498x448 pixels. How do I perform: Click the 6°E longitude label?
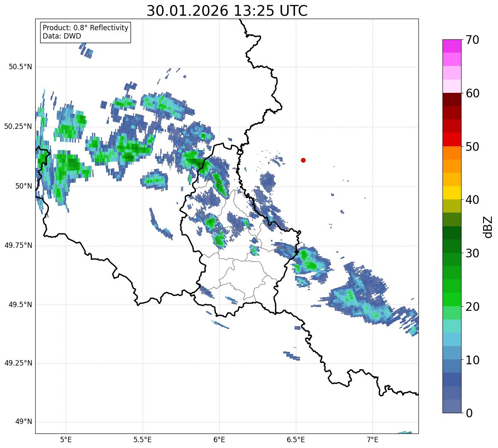pos(219,439)
